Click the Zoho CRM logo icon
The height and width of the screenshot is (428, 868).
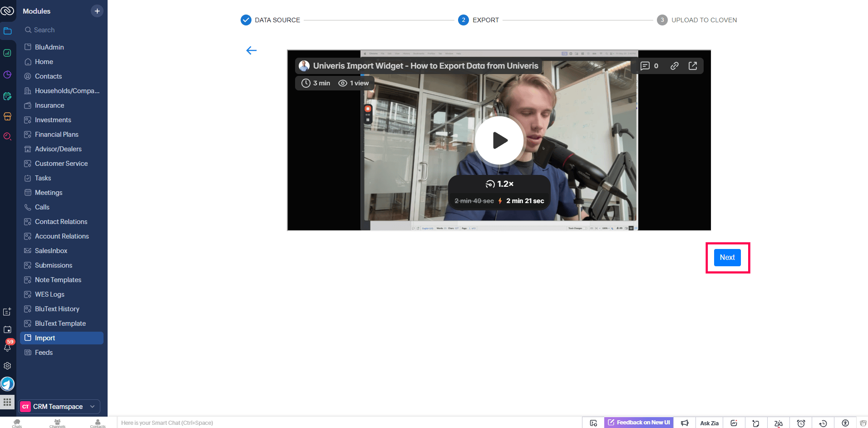click(7, 10)
